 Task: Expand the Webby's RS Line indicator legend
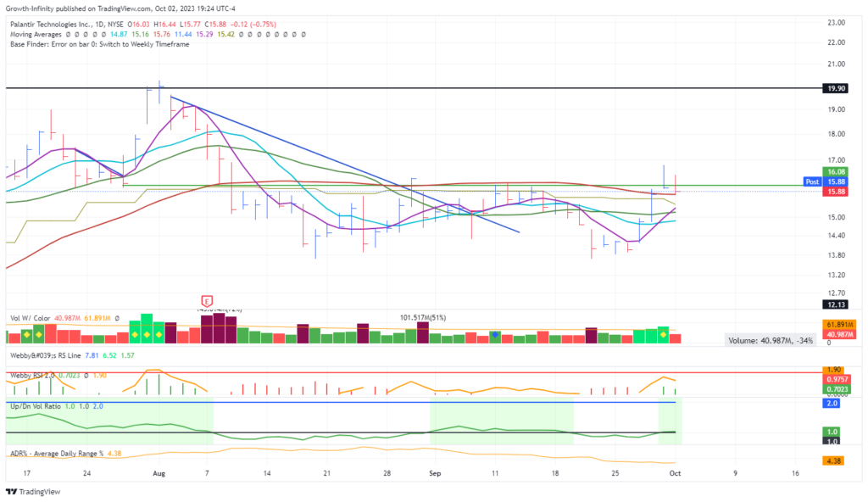pos(46,355)
